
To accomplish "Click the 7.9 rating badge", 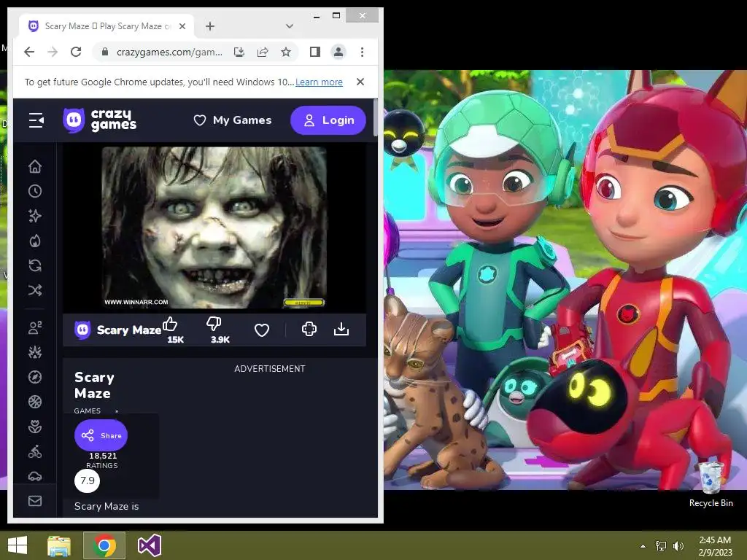I will [88, 481].
